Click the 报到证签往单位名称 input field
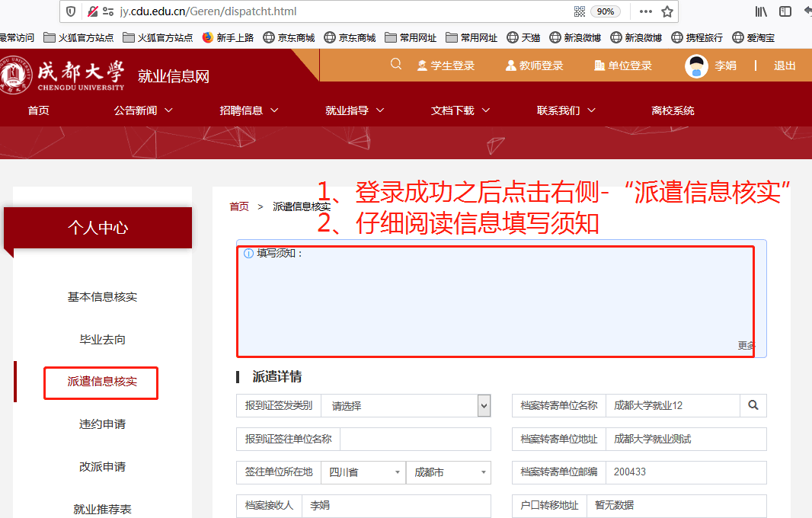Viewport: 812px width, 518px height. 415,439
